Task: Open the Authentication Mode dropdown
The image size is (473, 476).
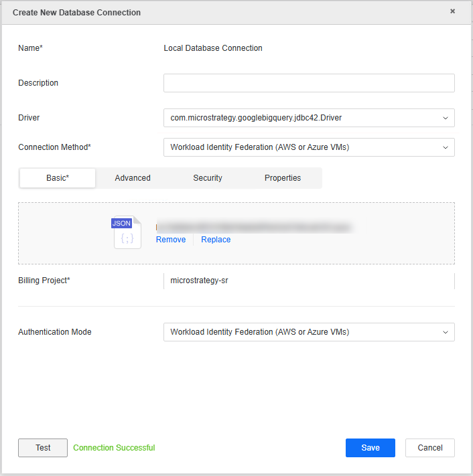Action: 309,332
